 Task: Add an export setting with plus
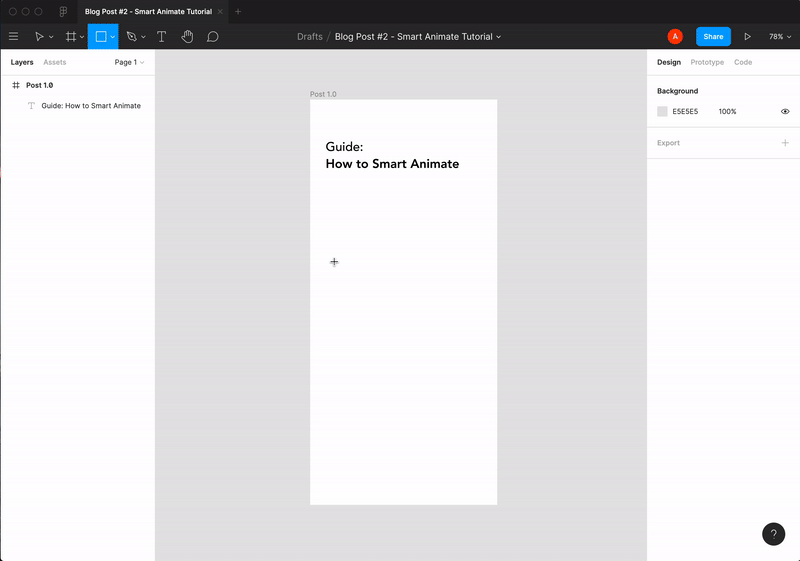pyautogui.click(x=785, y=143)
